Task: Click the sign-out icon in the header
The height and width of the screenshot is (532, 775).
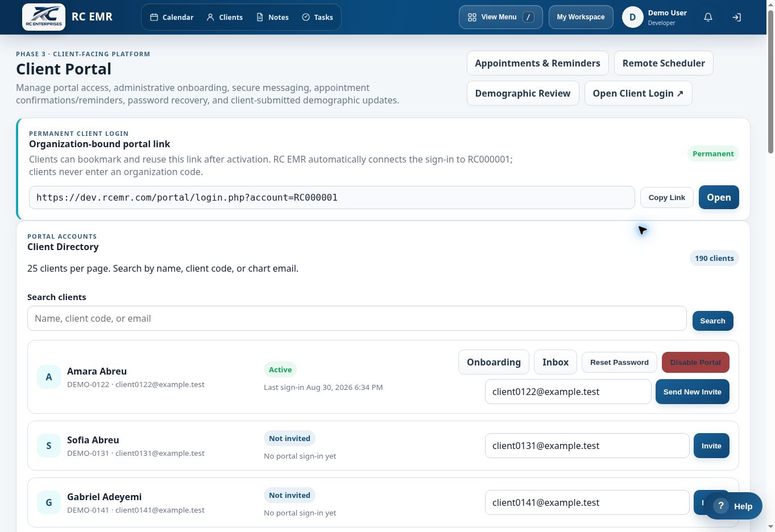Action: click(x=736, y=17)
